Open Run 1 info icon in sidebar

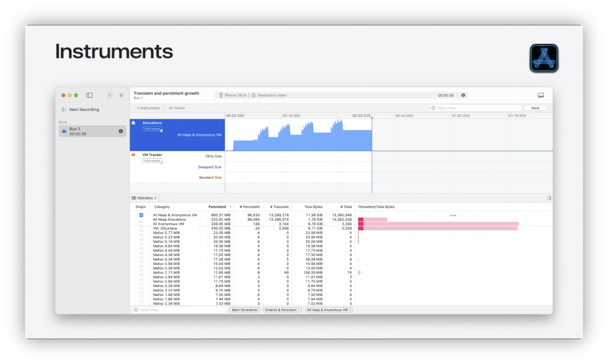(x=120, y=132)
